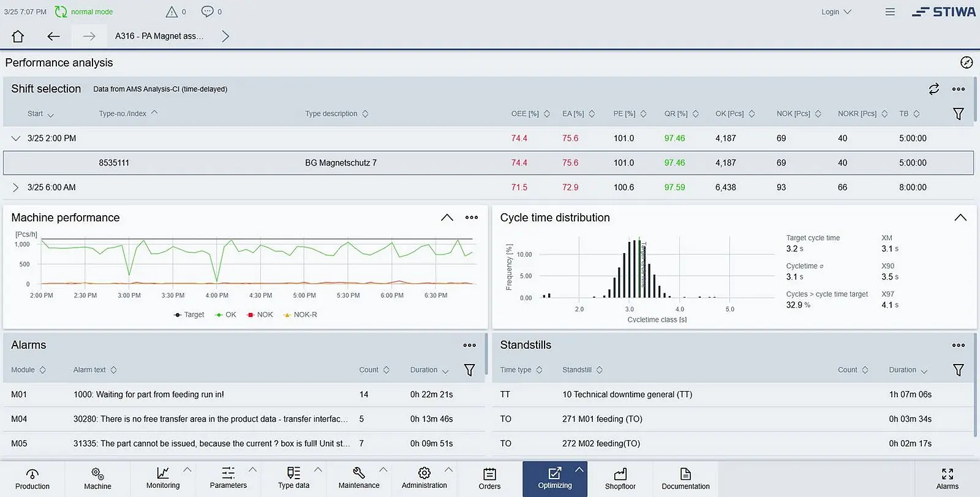
Task: Open the alarms warning triangle indicator
Action: [x=172, y=12]
